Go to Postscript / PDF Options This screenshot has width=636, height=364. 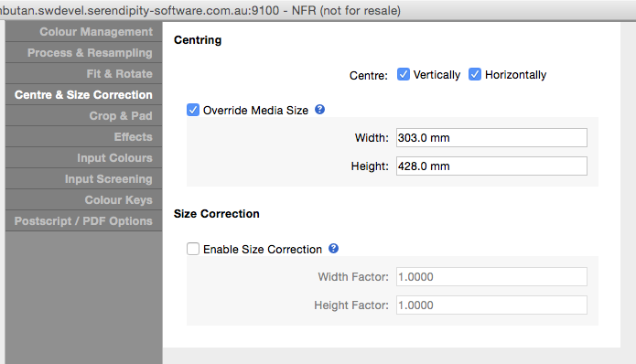point(84,221)
